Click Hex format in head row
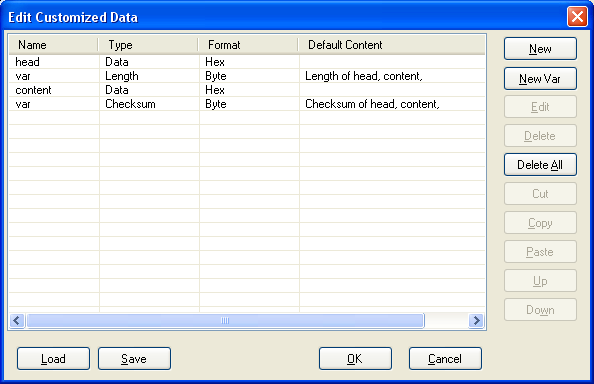This screenshot has height=384, width=594. pyautogui.click(x=215, y=62)
